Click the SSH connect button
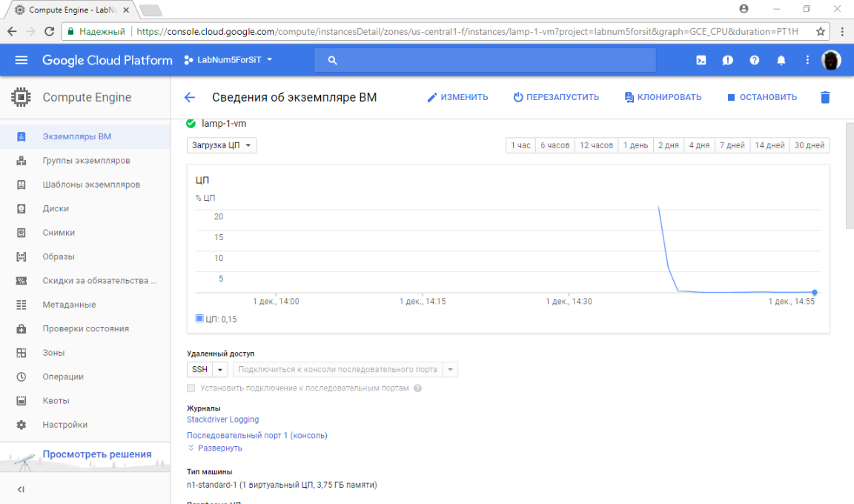854x504 pixels. 199,370
